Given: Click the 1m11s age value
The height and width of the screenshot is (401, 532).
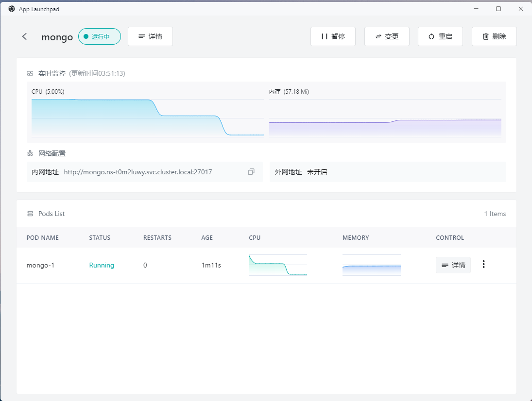Looking at the screenshot, I should click(211, 265).
